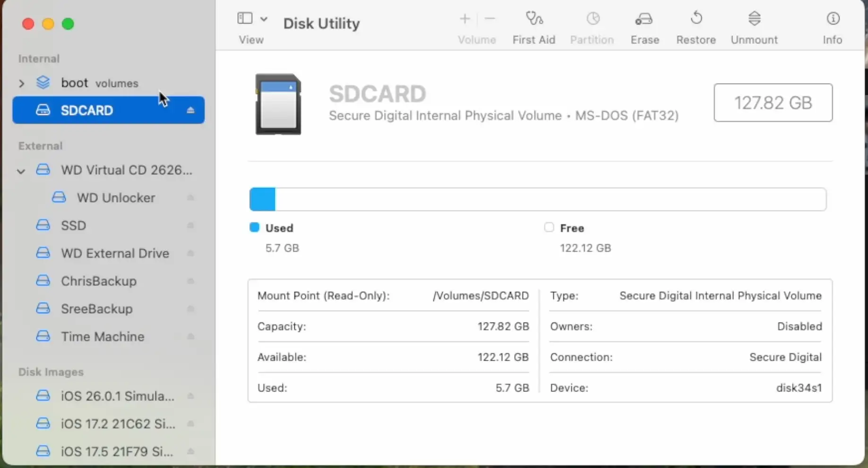Click the 127.82 GB capacity box
The image size is (868, 468).
773,103
